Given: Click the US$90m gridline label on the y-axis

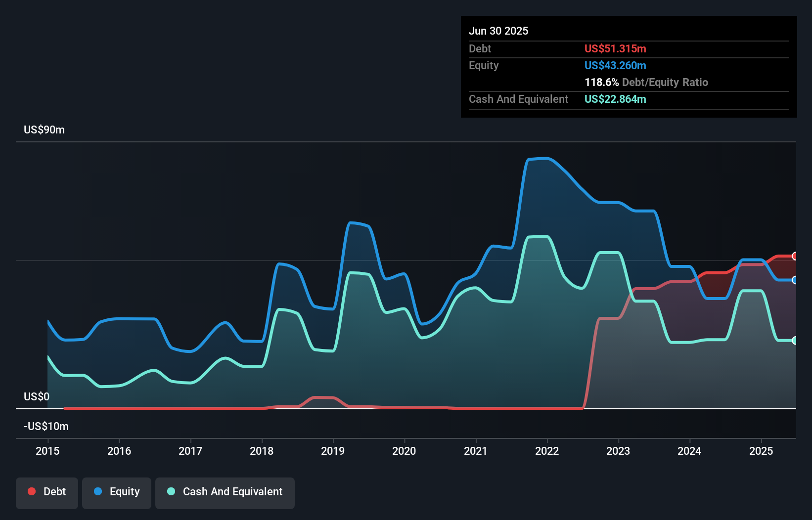Looking at the screenshot, I should point(44,130).
